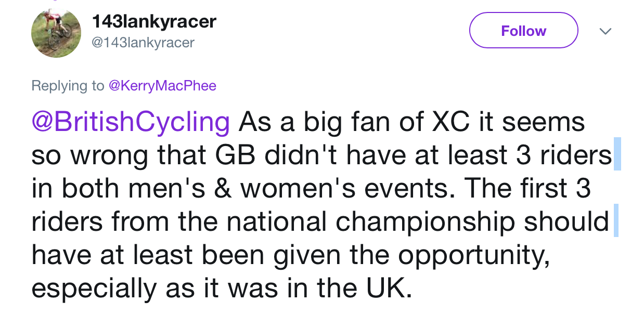Expand the tweet options chevron

click(x=604, y=31)
